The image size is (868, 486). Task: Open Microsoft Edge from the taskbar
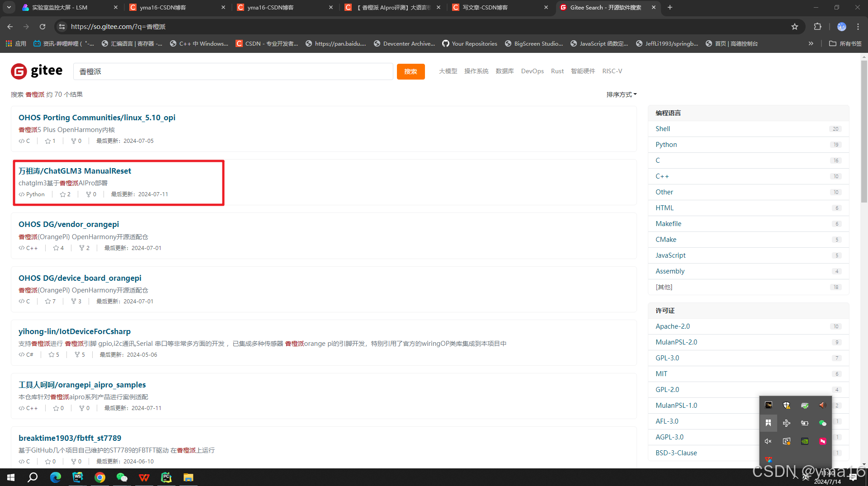pos(55,477)
